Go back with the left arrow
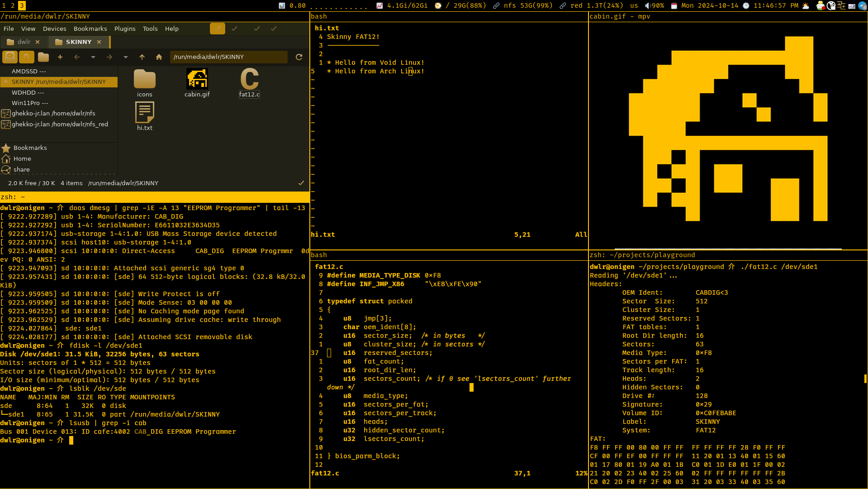 click(77, 57)
